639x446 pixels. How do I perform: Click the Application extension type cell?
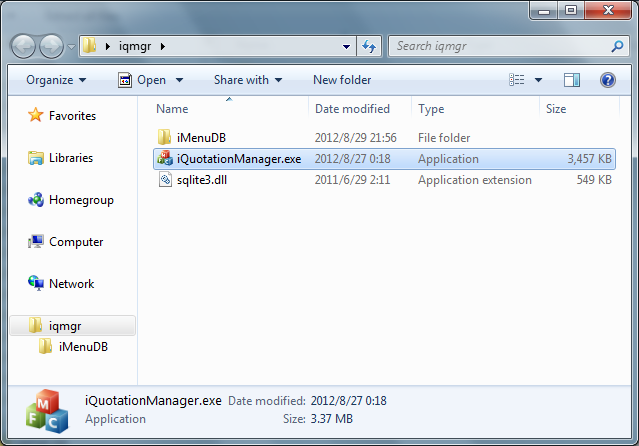[x=475, y=180]
